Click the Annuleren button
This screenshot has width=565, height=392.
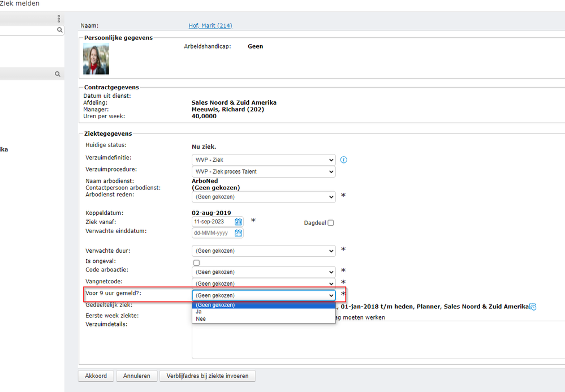pyautogui.click(x=136, y=376)
